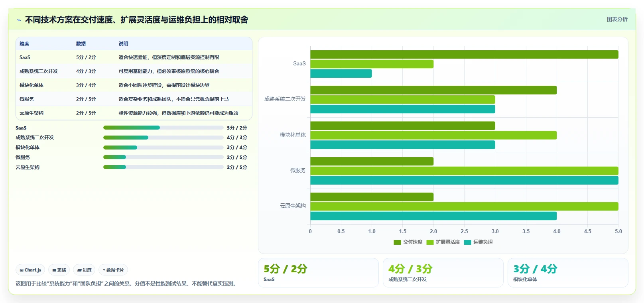Click the 云原生架构 progress bar
Screen dimensions: 644x303
pyautogui.click(x=163, y=167)
